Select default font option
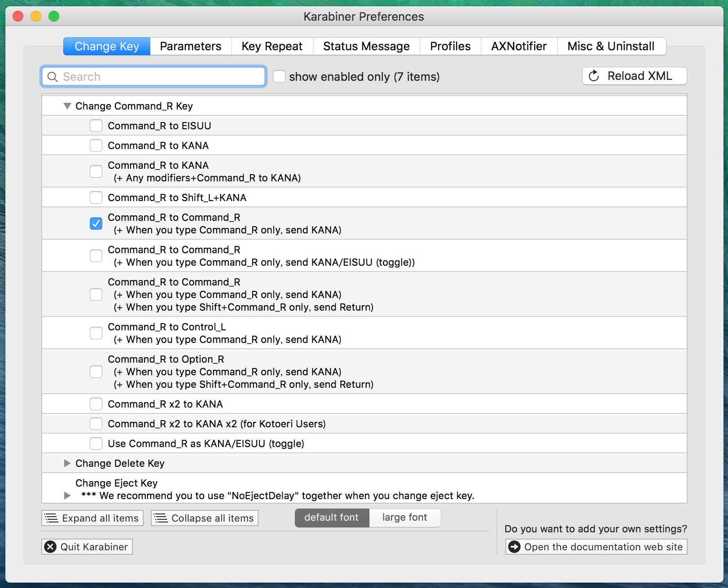Screen dimensions: 728x588 [332, 518]
